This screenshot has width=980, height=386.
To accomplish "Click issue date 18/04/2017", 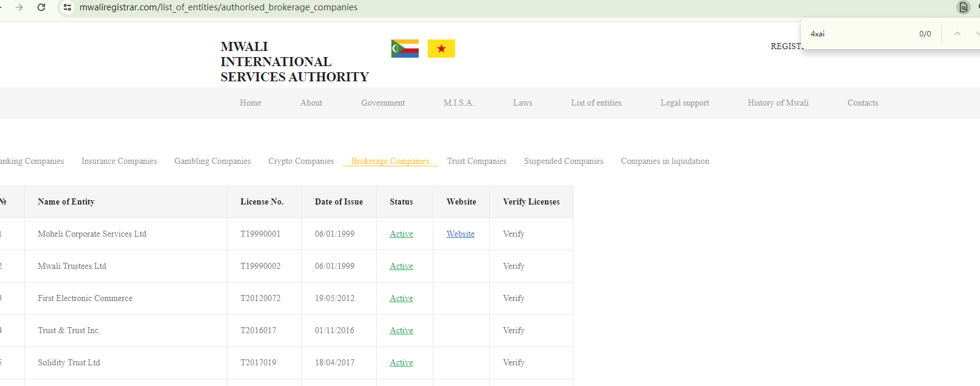I will coord(334,363).
